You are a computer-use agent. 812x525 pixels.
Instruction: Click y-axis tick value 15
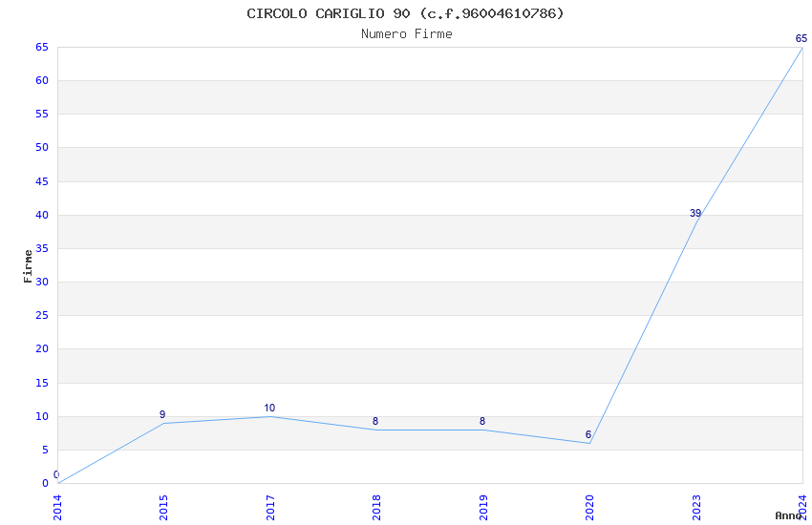click(x=42, y=383)
